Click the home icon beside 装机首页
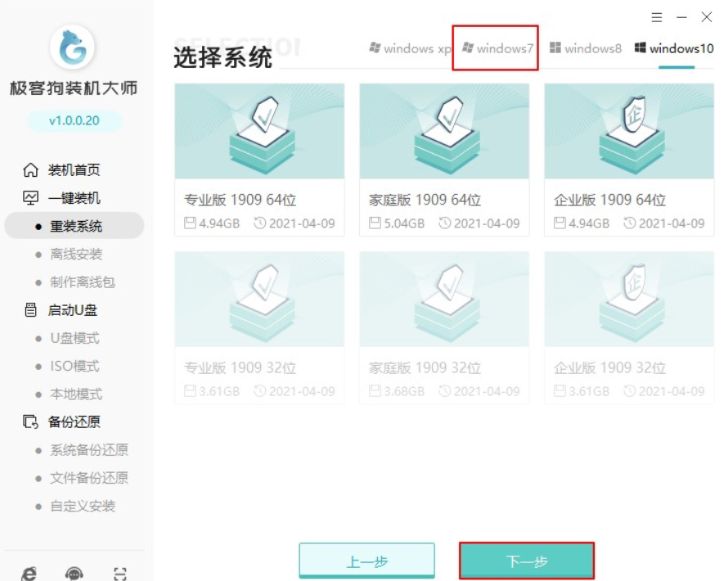Screen dimensions: 728x581 pos(30,170)
